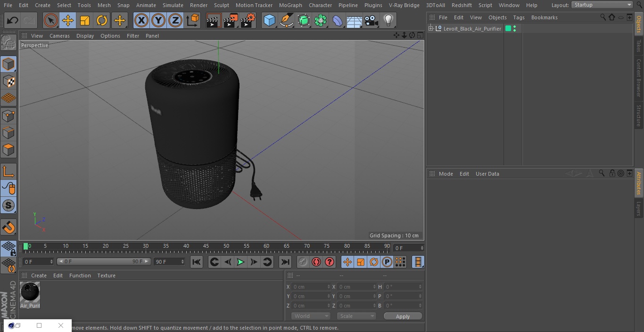644x332 pixels.
Task: Open Edit Render Settings
Action: pos(248,20)
